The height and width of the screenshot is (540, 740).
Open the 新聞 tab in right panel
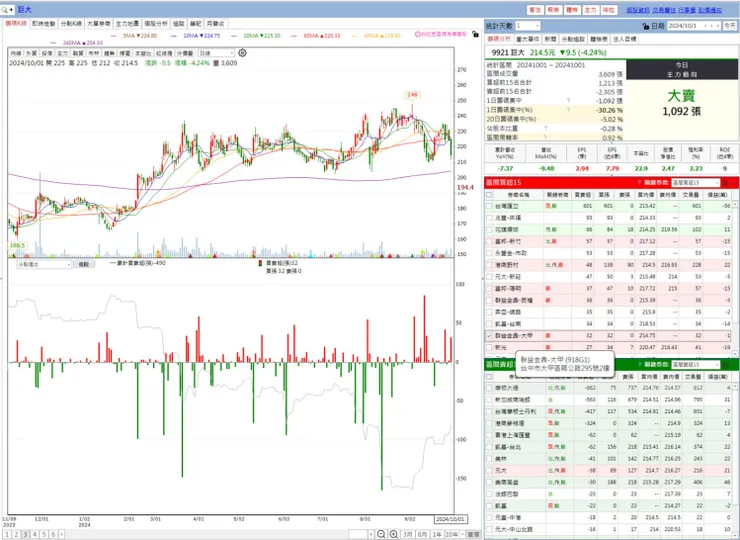pyautogui.click(x=550, y=40)
